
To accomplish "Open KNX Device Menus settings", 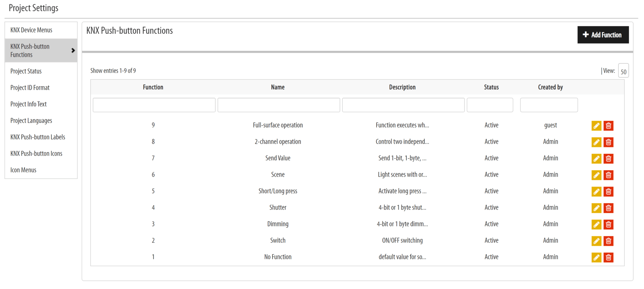I will [x=41, y=30].
